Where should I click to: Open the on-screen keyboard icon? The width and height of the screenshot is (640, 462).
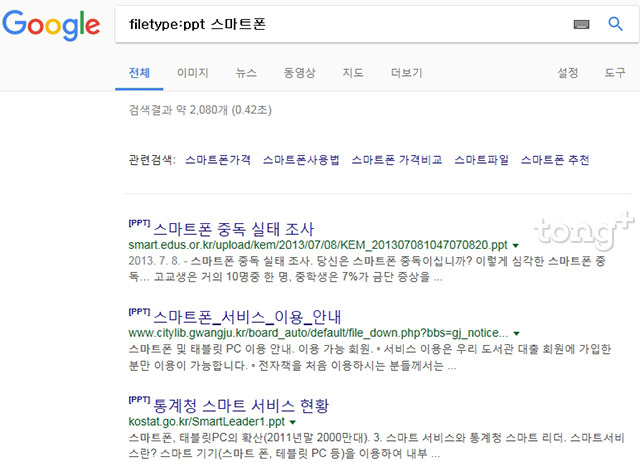[581, 24]
